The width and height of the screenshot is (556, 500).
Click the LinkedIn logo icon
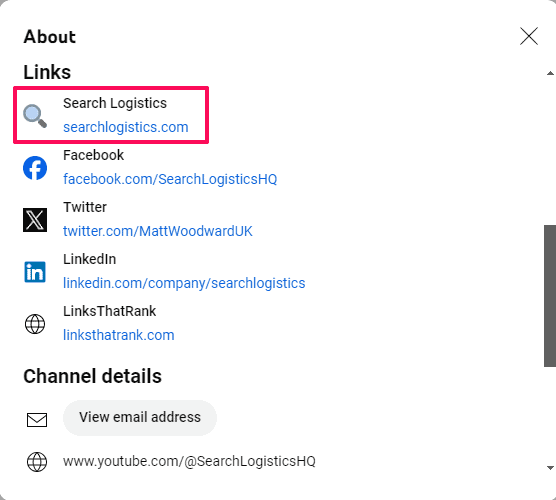[35, 272]
